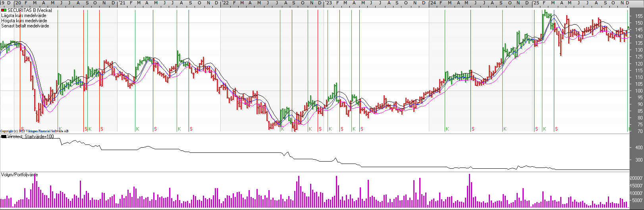The height and width of the screenshot is (210, 644).
Task: Jump to the '22 year mark on timeline
Action: (x=225, y=3)
